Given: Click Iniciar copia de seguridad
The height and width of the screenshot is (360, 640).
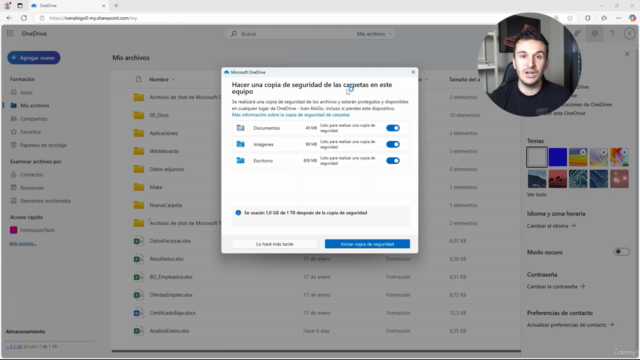Looking at the screenshot, I should tap(367, 244).
